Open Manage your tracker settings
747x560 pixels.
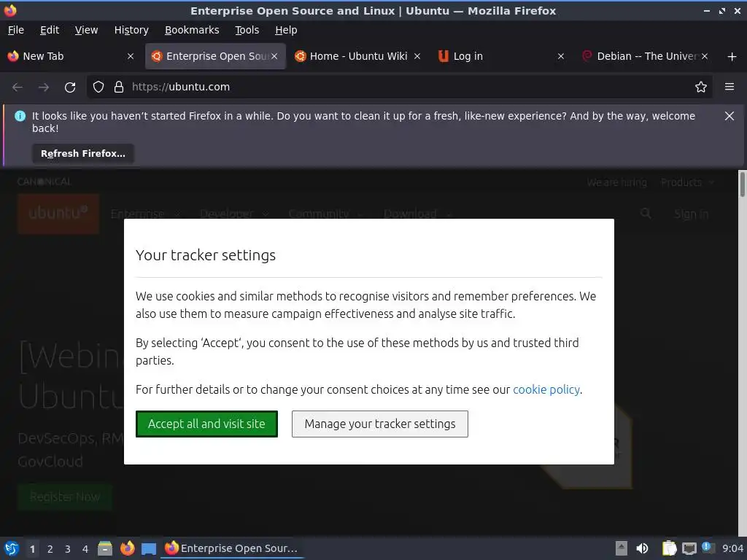379,424
